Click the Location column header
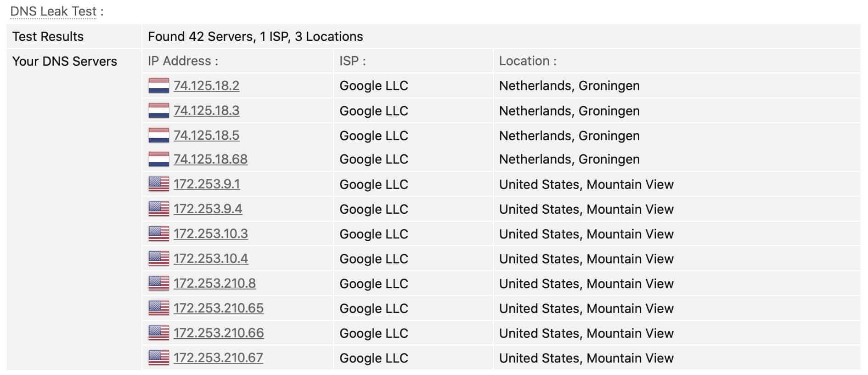The image size is (868, 375). pos(528,61)
